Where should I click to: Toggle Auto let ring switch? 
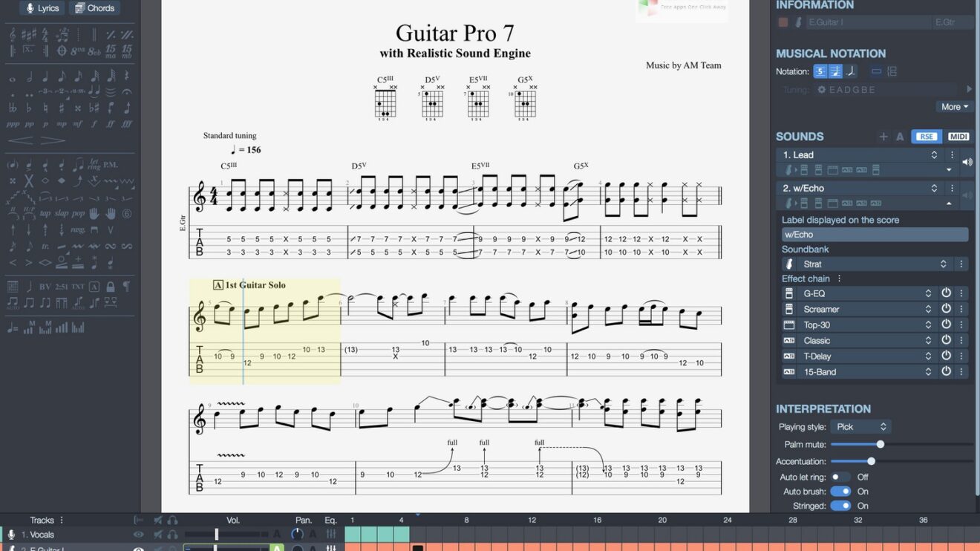(840, 477)
